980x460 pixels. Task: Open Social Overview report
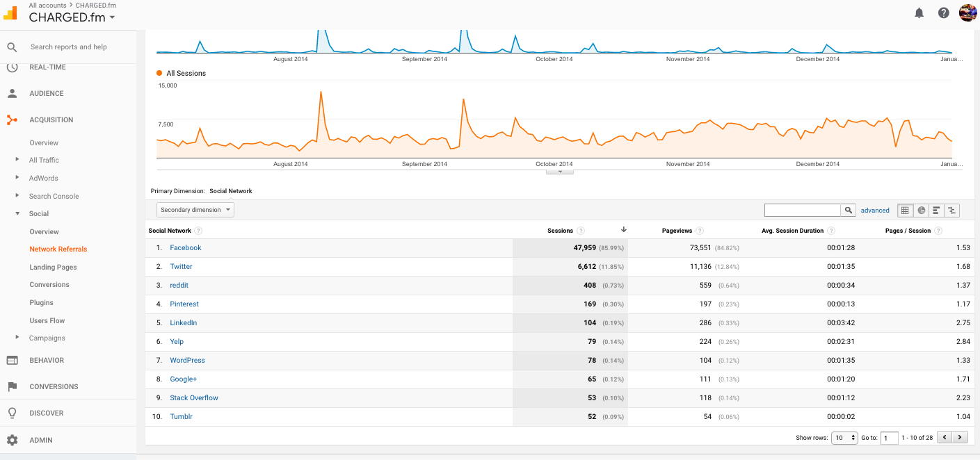tap(44, 231)
